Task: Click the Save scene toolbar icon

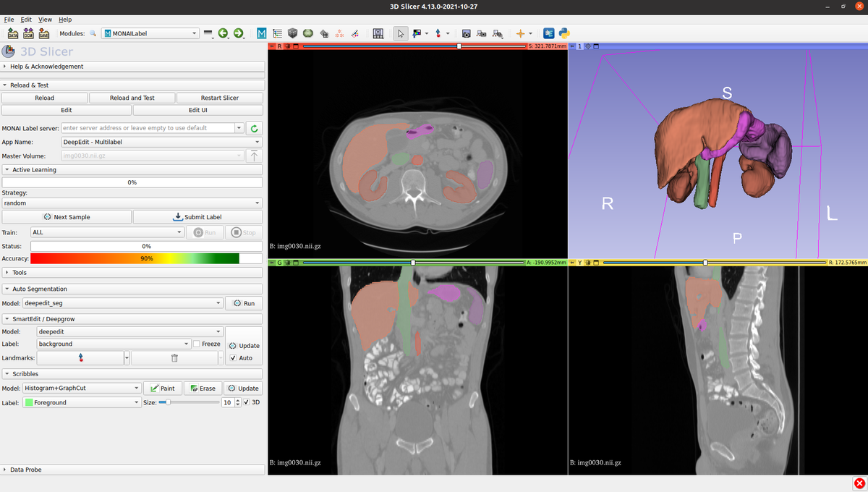Action: (x=44, y=33)
